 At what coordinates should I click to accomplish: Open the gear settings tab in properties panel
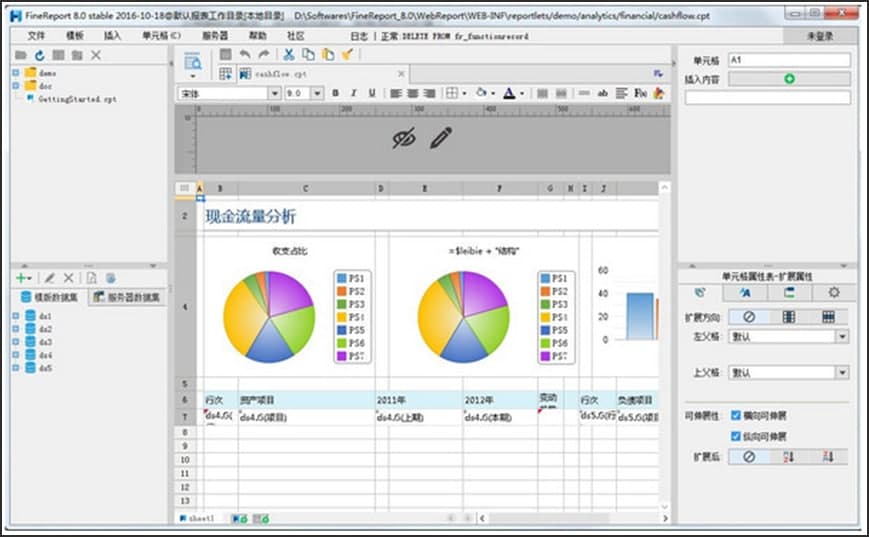(x=834, y=292)
